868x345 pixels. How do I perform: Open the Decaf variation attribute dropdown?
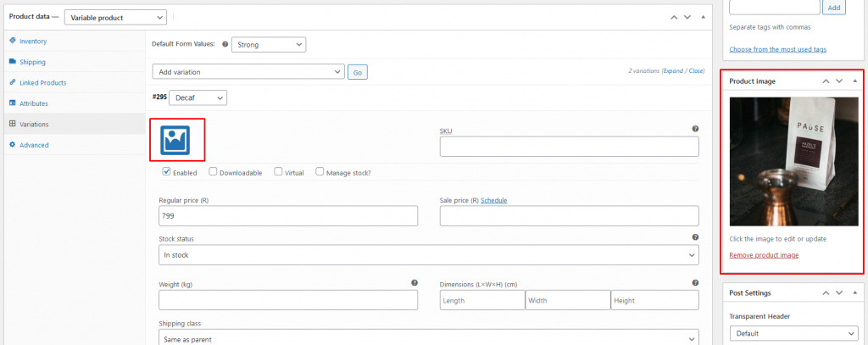point(198,97)
